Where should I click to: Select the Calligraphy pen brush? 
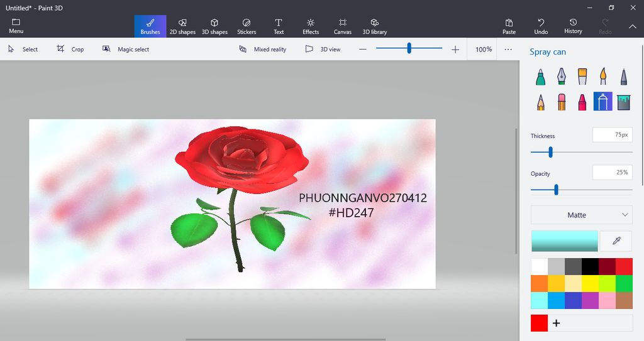pyautogui.click(x=562, y=77)
